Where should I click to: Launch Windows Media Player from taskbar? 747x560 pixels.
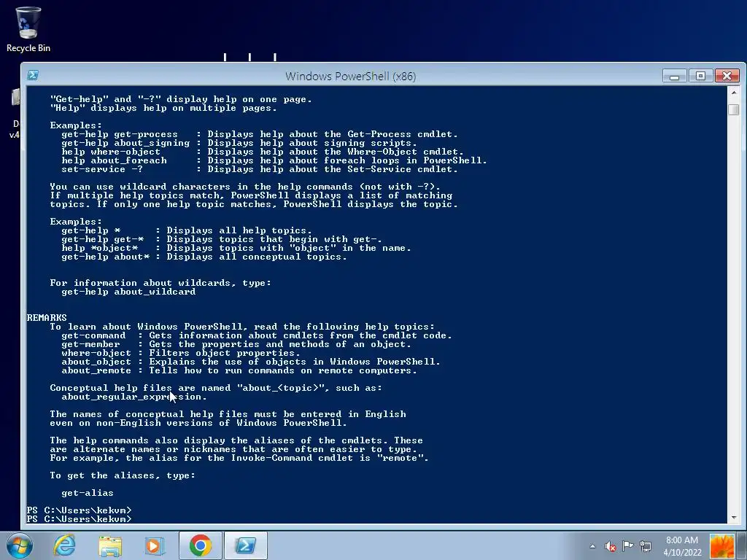click(154, 545)
